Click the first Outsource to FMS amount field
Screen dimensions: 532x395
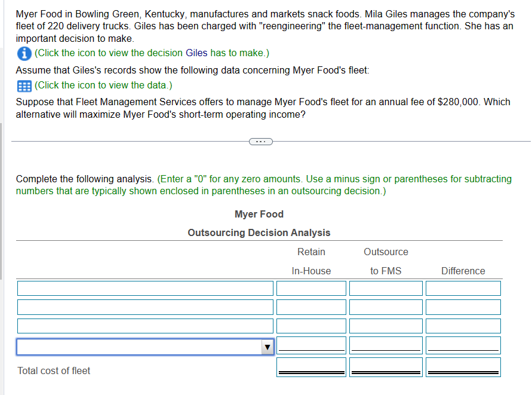tap(386, 288)
